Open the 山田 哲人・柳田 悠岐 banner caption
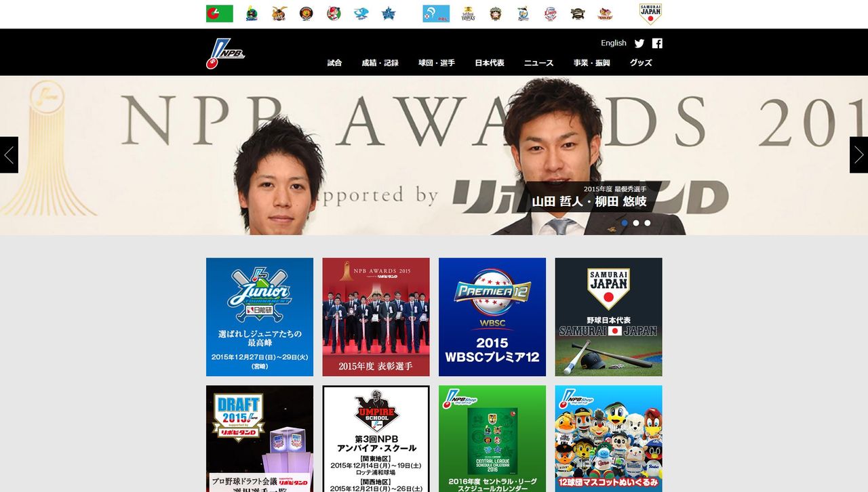The width and height of the screenshot is (868, 492). 589,197
